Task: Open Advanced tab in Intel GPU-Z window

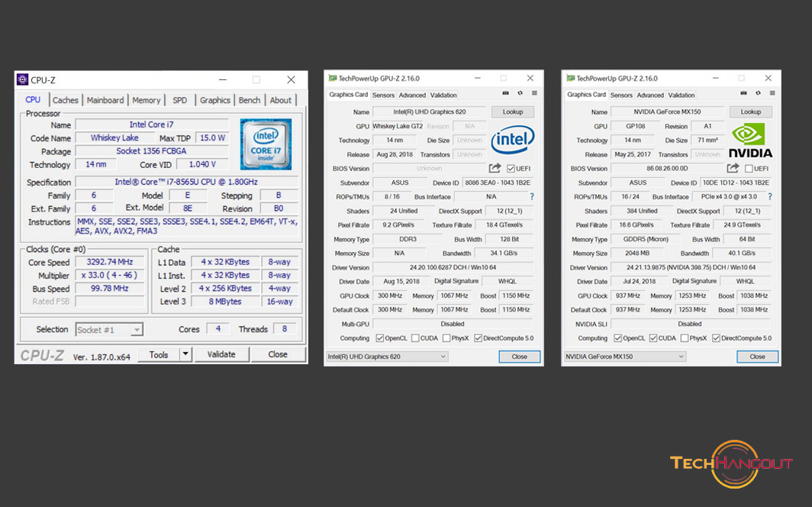Action: 412,95
